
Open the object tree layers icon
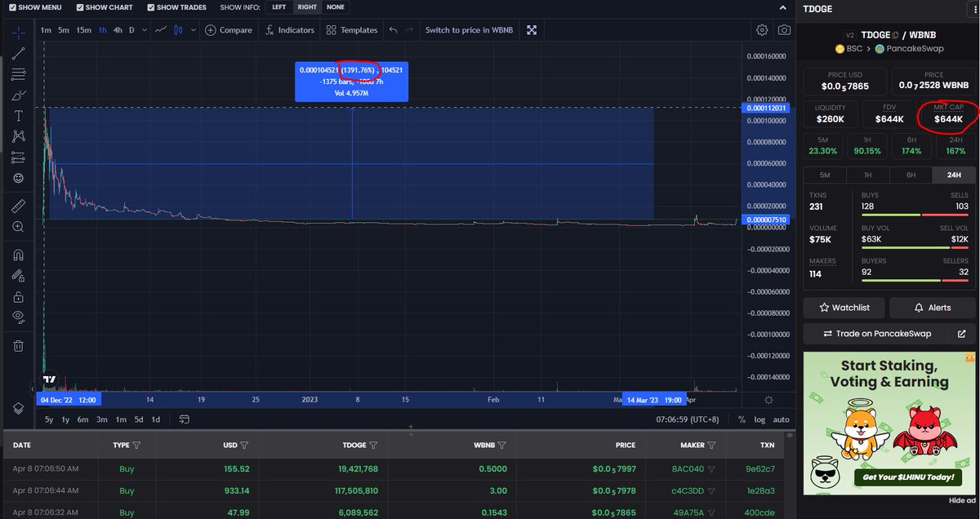(18, 408)
